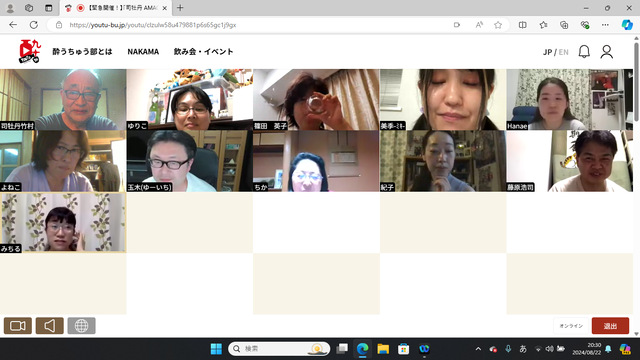Image resolution: width=640 pixels, height=360 pixels.
Task: Open the collections icon
Action: [x=564, y=25]
